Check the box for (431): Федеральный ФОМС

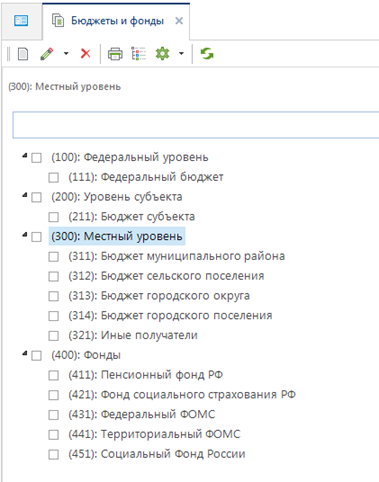53,415
